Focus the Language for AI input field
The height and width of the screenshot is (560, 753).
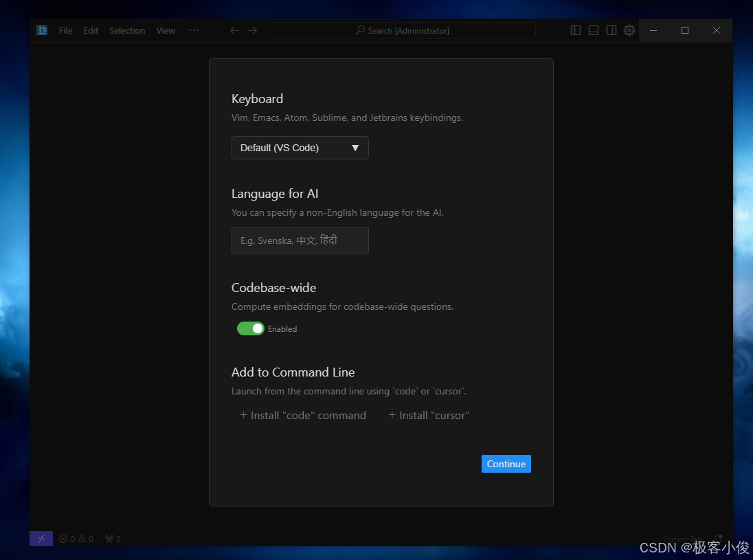click(x=300, y=240)
